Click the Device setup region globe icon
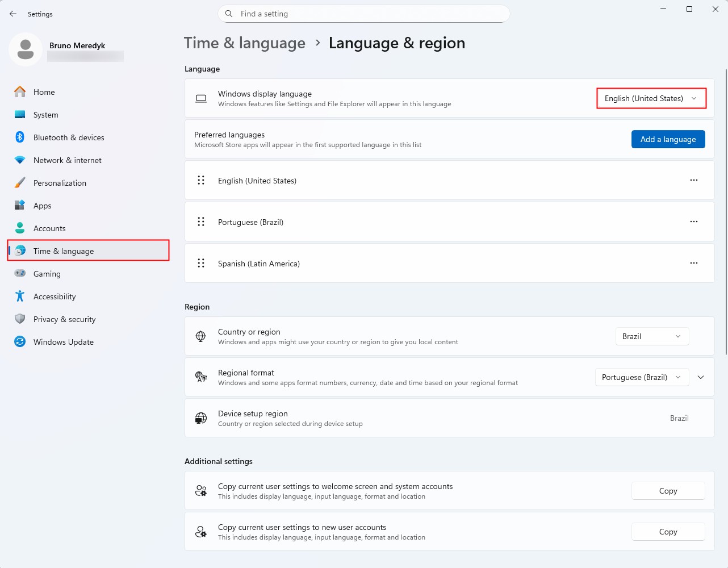This screenshot has width=728, height=568. point(201,418)
